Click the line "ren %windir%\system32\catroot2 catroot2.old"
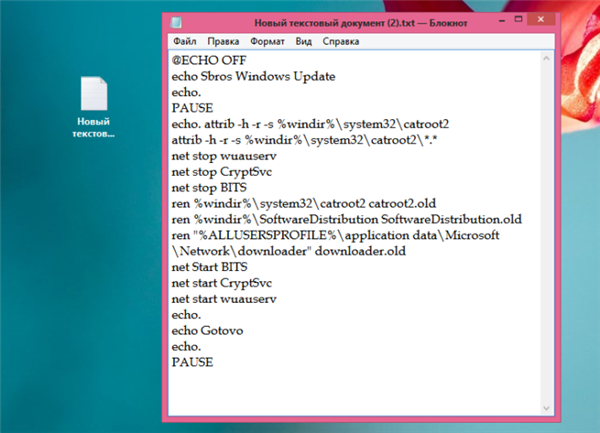This screenshot has height=433, width=600. 304,204
